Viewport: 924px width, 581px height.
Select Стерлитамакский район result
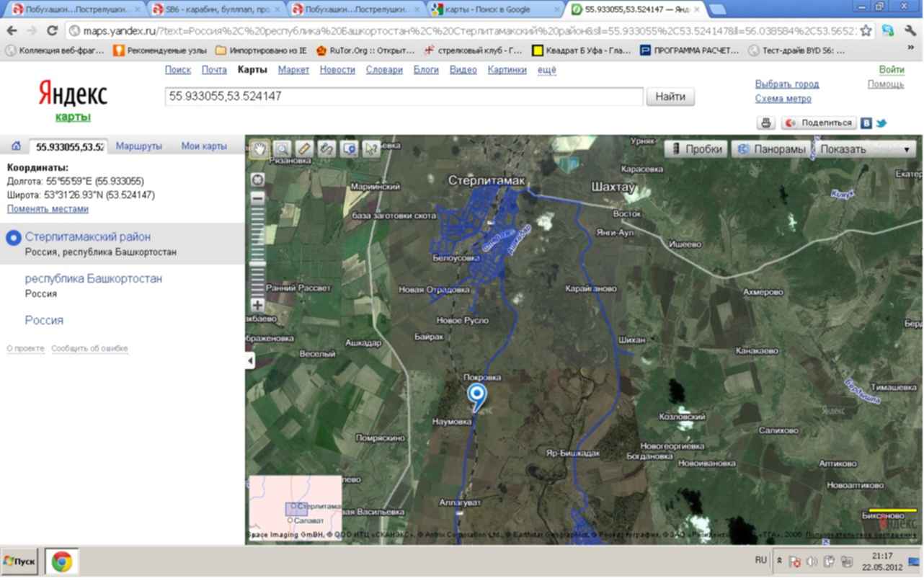tap(88, 236)
